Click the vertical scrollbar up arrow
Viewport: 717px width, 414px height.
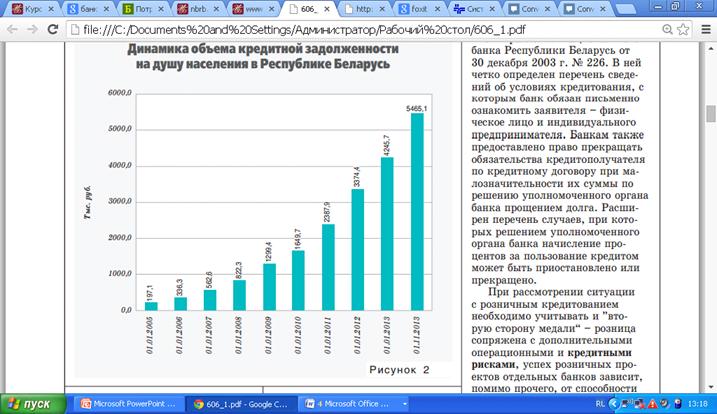[710, 49]
